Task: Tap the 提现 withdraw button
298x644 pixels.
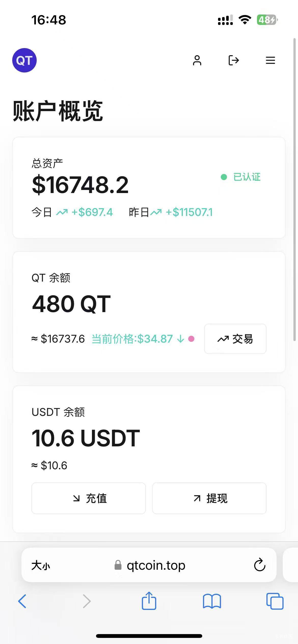Action: 209,498
